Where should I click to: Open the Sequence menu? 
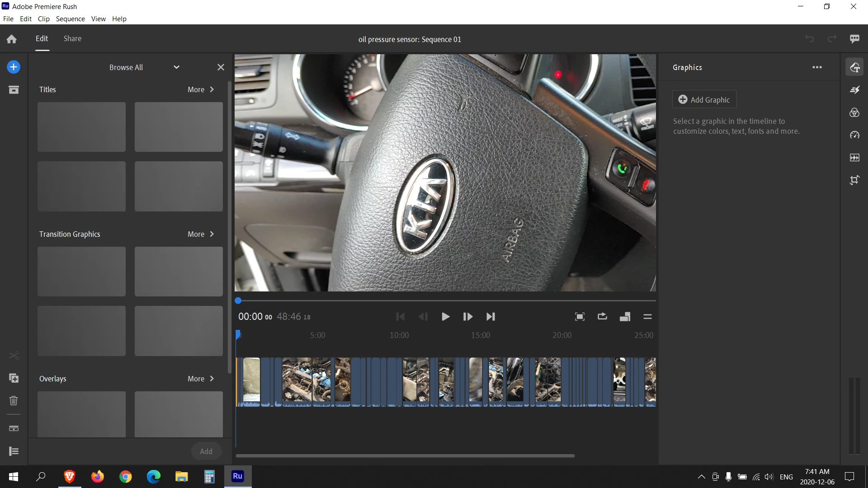[70, 19]
